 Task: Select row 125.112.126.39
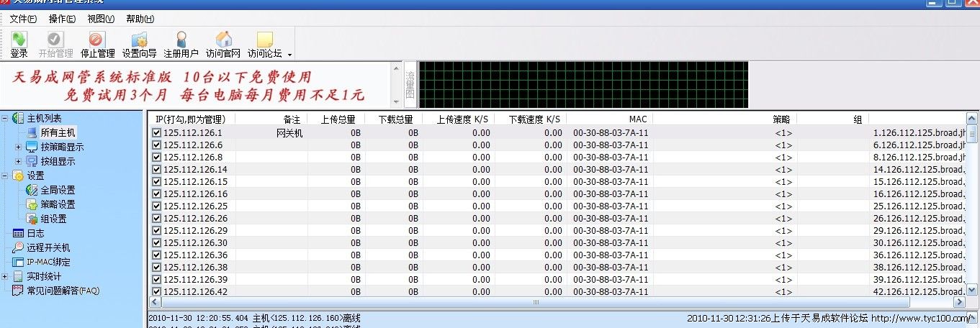pyautogui.click(x=557, y=279)
